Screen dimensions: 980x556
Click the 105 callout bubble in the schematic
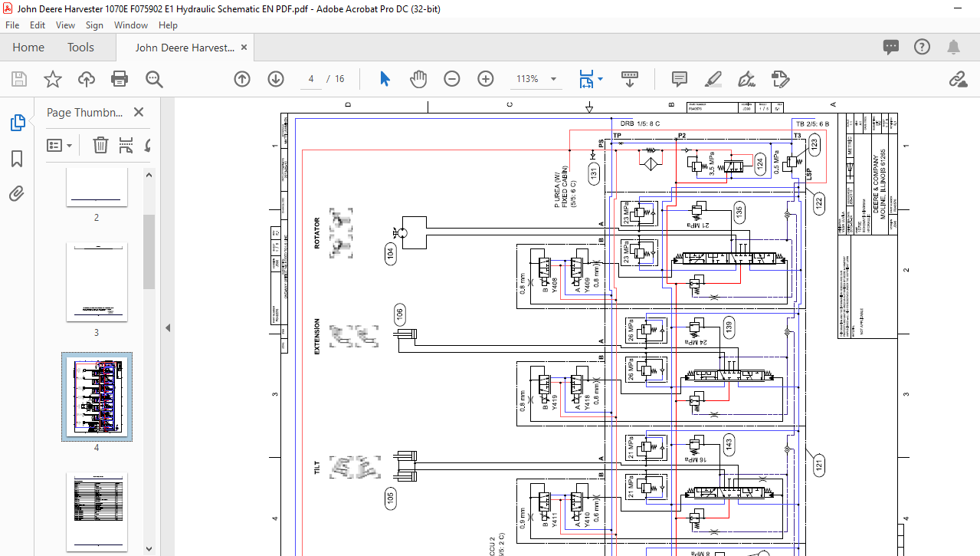391,499
